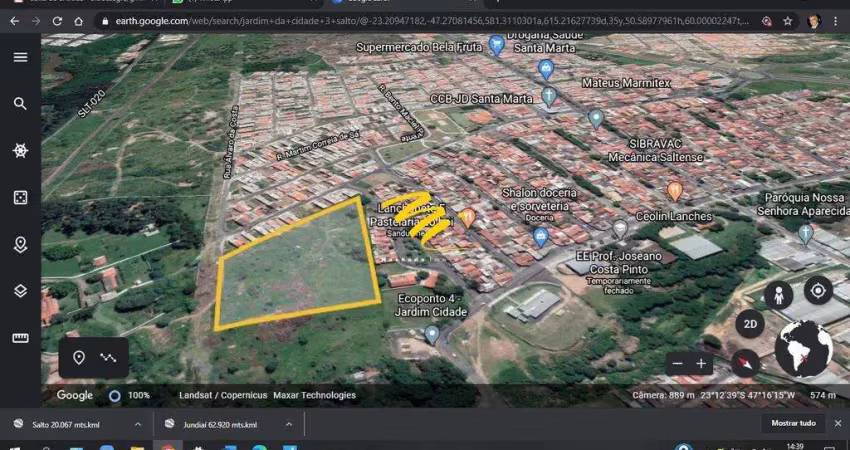Select the Paróquia Nossa Senhora Aparecida cross marker
850x450 pixels.
coord(806,234)
